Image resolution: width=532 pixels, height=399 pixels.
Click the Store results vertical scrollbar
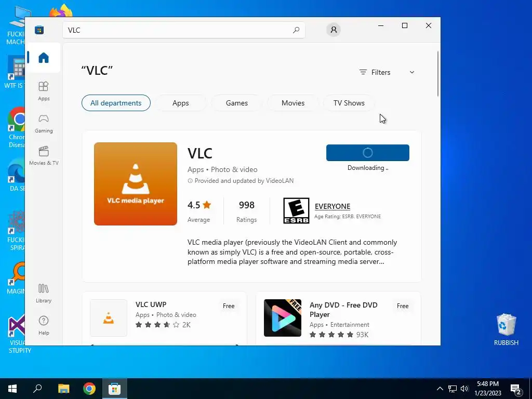click(437, 74)
